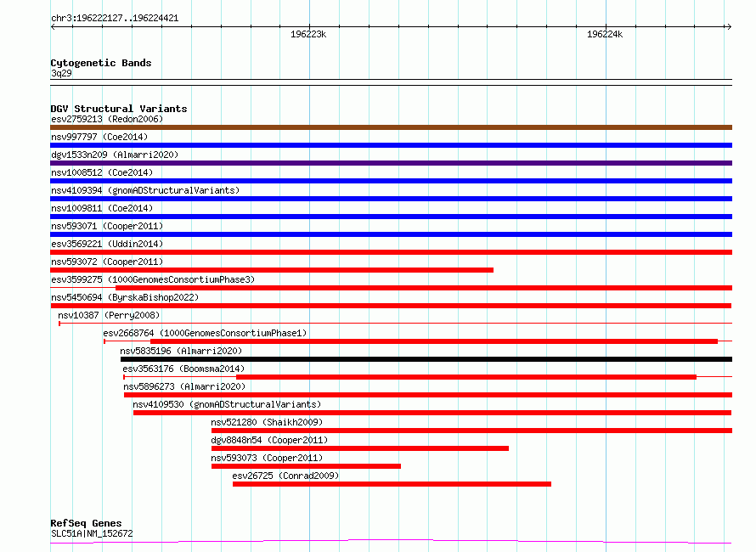Click the chr3:196222127..196224421 coordinates label
Viewport: 756px width, 552px height.
click(x=115, y=19)
